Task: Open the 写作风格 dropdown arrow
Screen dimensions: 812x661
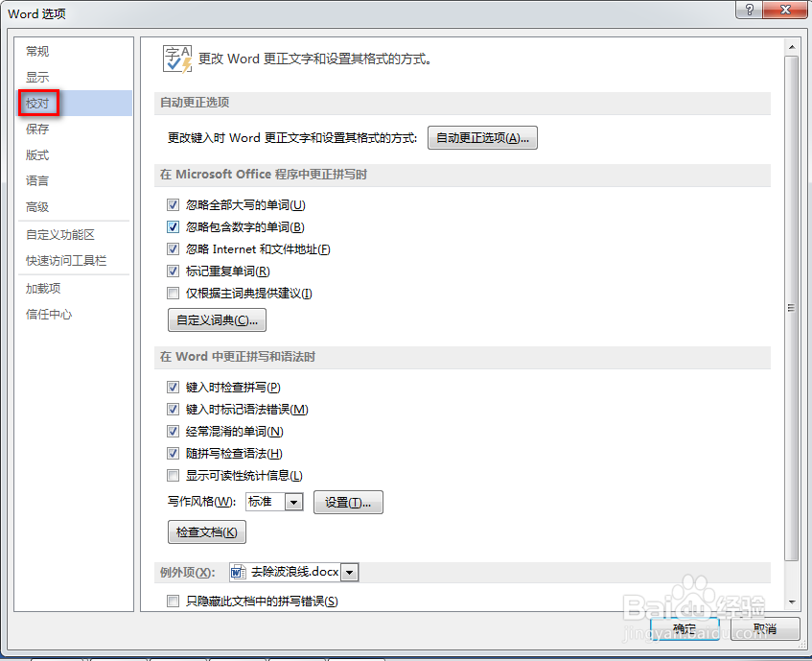Action: pyautogui.click(x=293, y=502)
